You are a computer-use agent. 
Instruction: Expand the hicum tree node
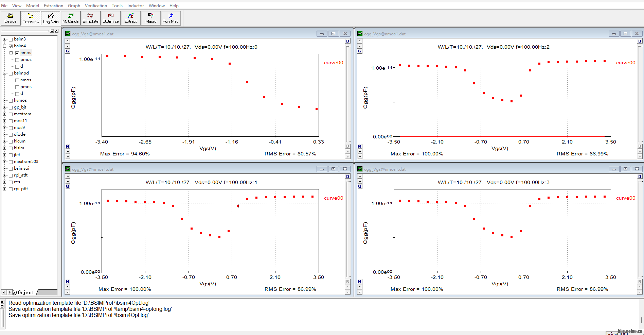[5, 141]
